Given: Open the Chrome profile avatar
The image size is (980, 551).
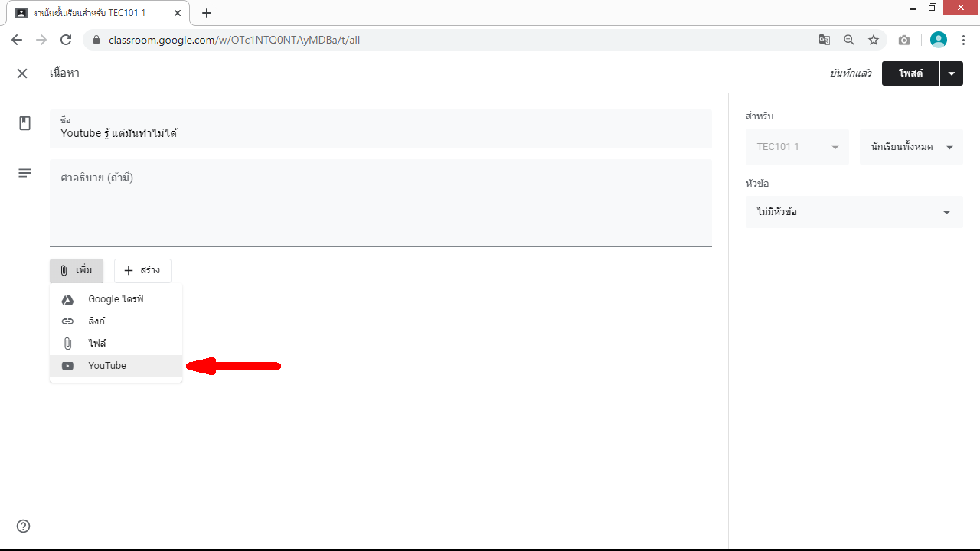Looking at the screenshot, I should pyautogui.click(x=938, y=40).
